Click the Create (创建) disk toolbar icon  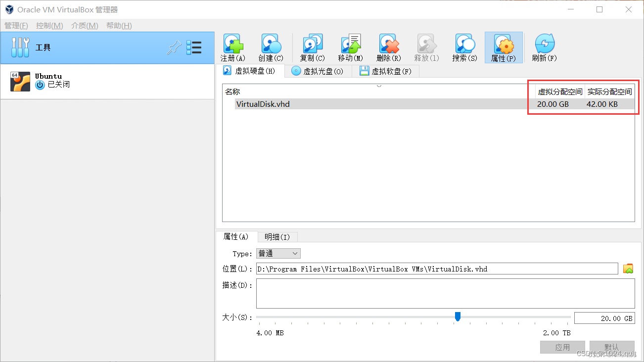(271, 44)
